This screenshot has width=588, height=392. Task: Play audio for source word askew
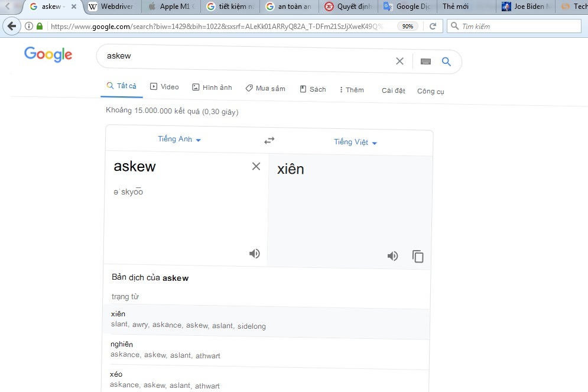tap(254, 254)
